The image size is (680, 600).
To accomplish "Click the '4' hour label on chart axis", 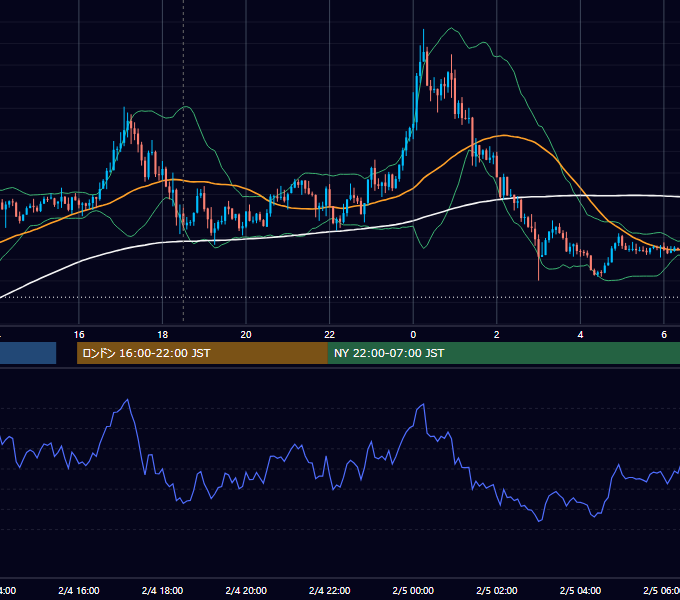I will 580,335.
